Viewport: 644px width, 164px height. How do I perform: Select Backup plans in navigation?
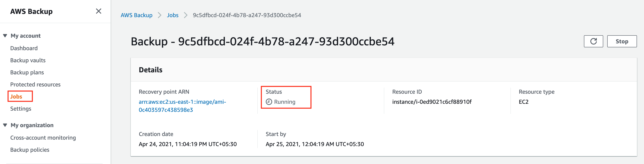pyautogui.click(x=27, y=73)
